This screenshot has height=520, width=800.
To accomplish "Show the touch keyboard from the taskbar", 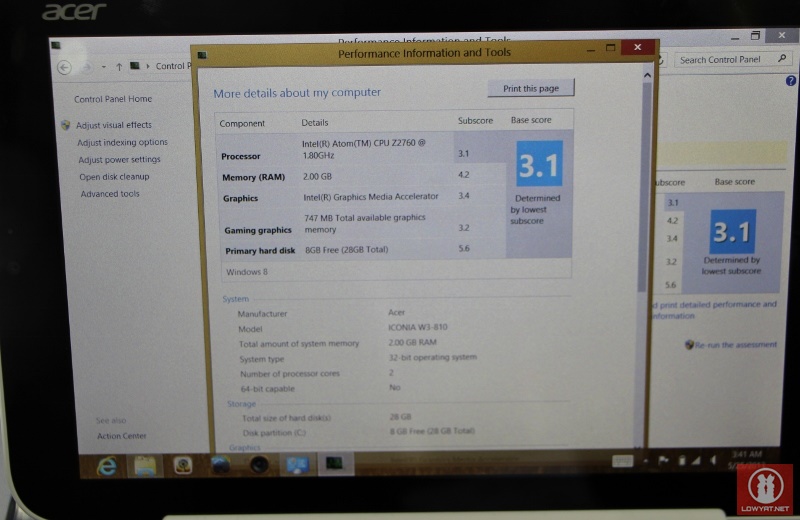I will (622, 461).
